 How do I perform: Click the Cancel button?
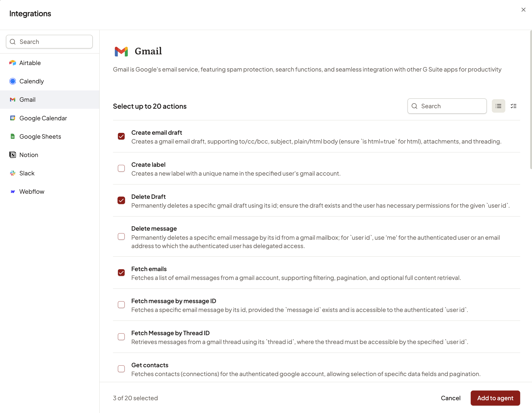pos(450,398)
